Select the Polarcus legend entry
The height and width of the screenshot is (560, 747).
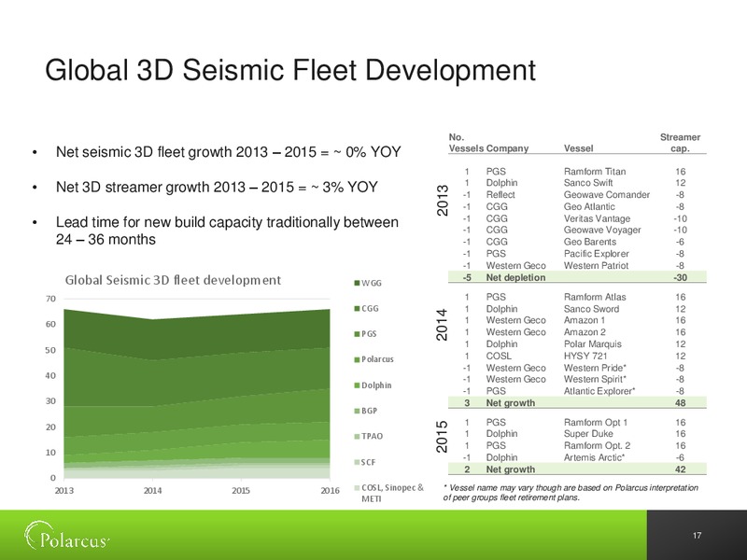[x=374, y=359]
